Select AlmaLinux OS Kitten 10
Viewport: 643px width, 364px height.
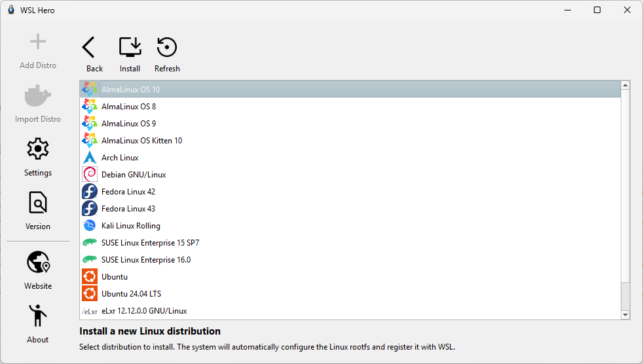(x=141, y=141)
